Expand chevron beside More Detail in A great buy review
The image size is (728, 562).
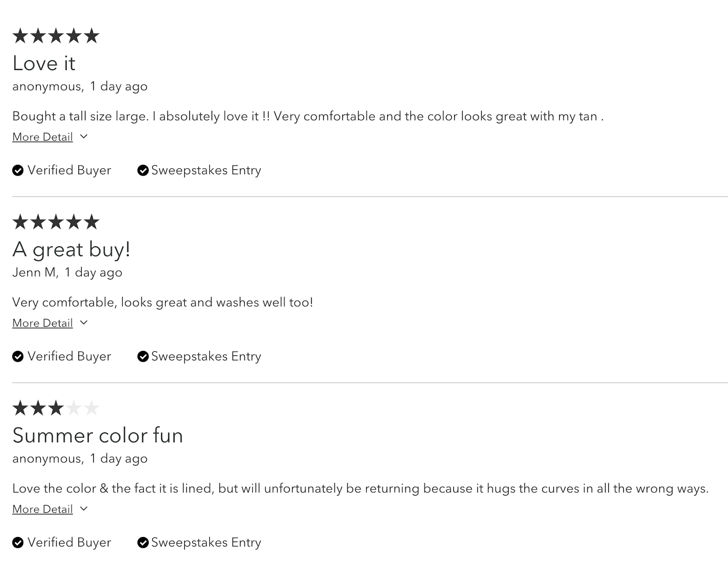[84, 323]
